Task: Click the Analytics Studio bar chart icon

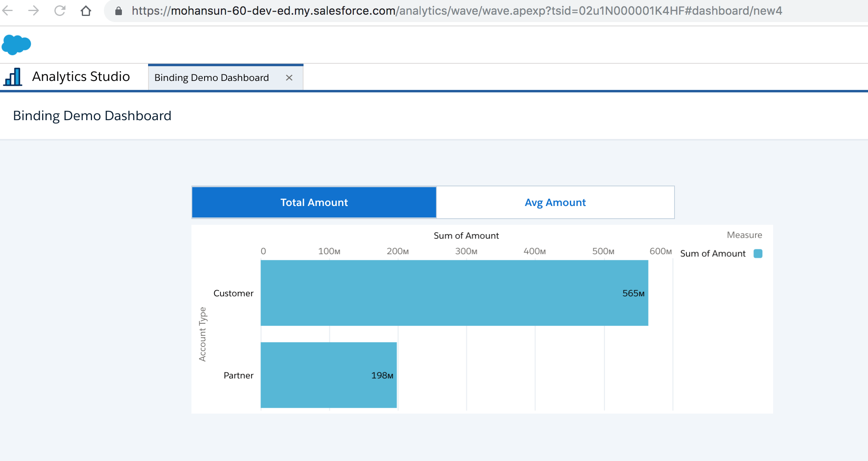Action: [13, 77]
